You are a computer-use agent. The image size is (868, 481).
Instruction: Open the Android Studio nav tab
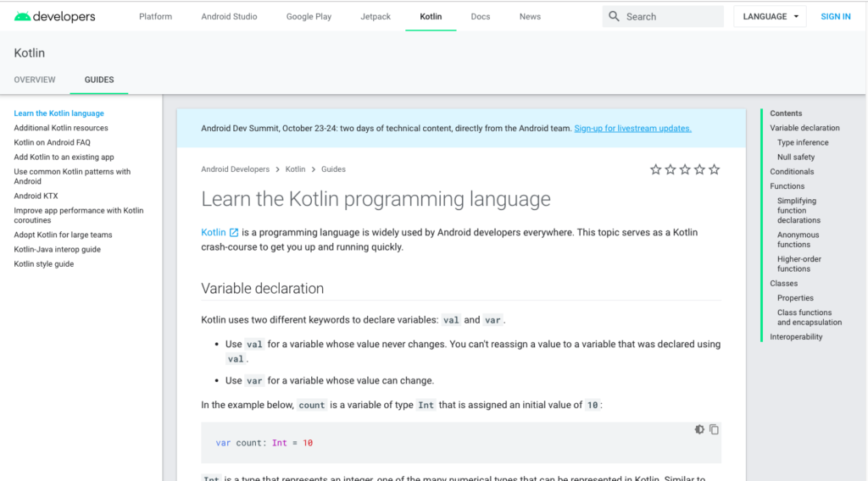click(229, 17)
